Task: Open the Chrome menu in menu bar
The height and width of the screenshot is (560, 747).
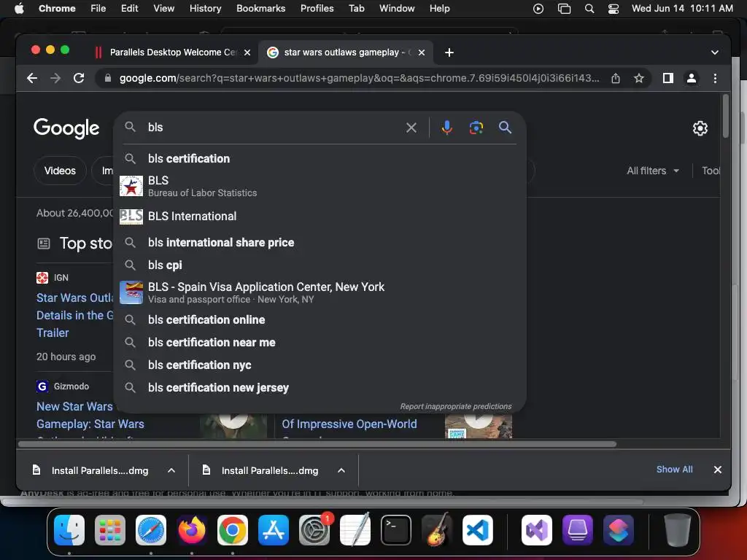Action: tap(57, 9)
